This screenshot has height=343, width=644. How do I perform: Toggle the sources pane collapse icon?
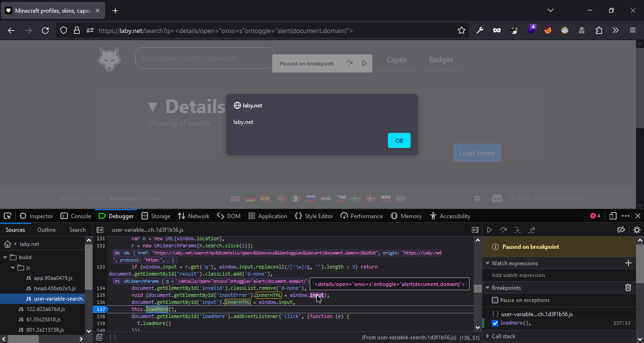point(100,230)
